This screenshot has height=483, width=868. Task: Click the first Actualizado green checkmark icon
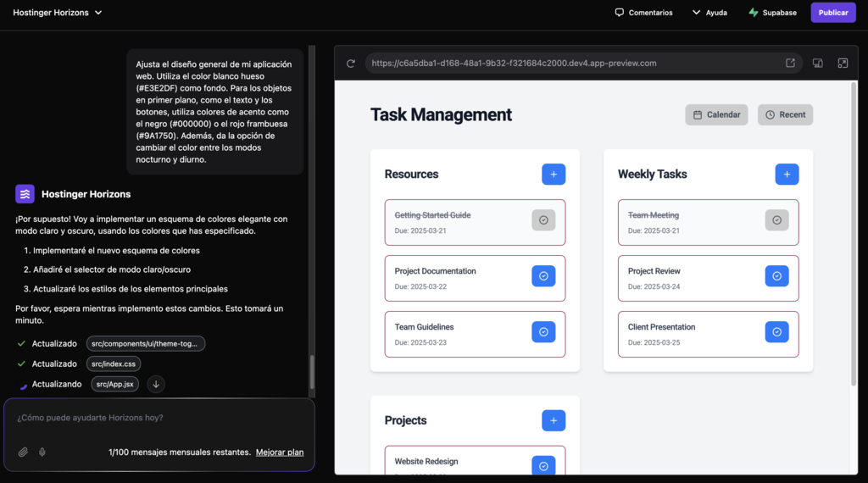(x=21, y=343)
